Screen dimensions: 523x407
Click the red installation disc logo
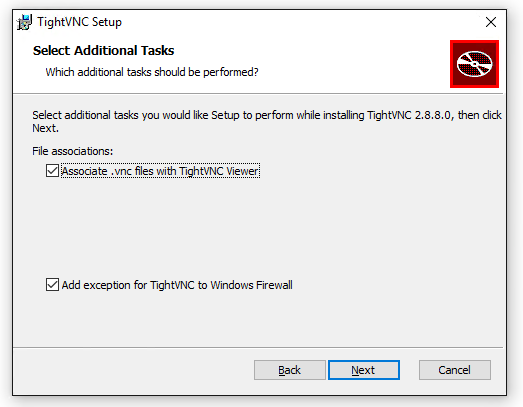click(474, 64)
